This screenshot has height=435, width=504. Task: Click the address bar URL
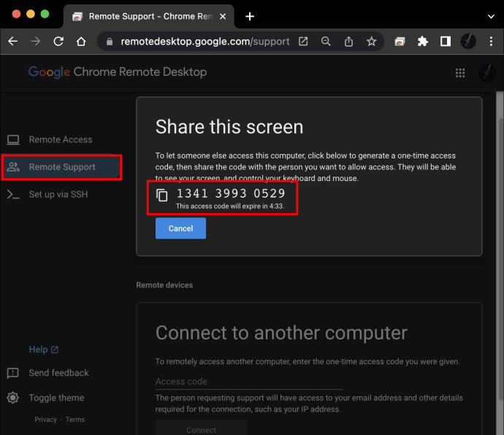click(205, 42)
